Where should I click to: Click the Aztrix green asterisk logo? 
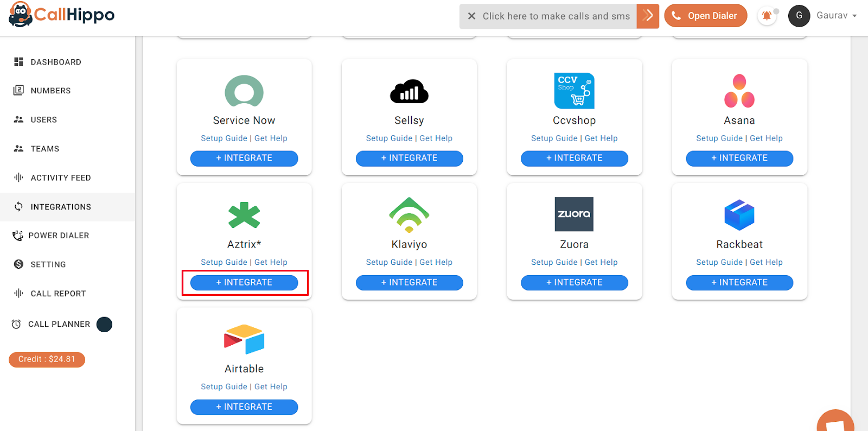click(x=244, y=215)
